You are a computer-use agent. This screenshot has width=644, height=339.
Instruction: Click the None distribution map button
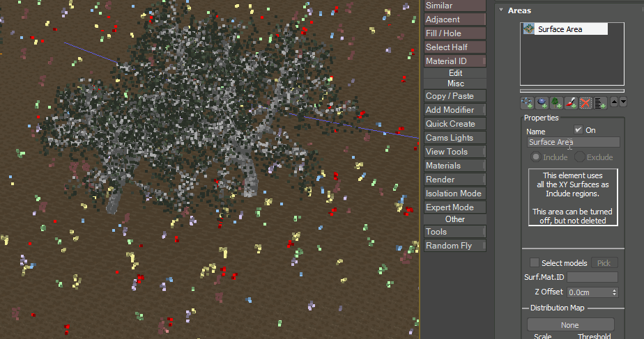[x=570, y=325]
